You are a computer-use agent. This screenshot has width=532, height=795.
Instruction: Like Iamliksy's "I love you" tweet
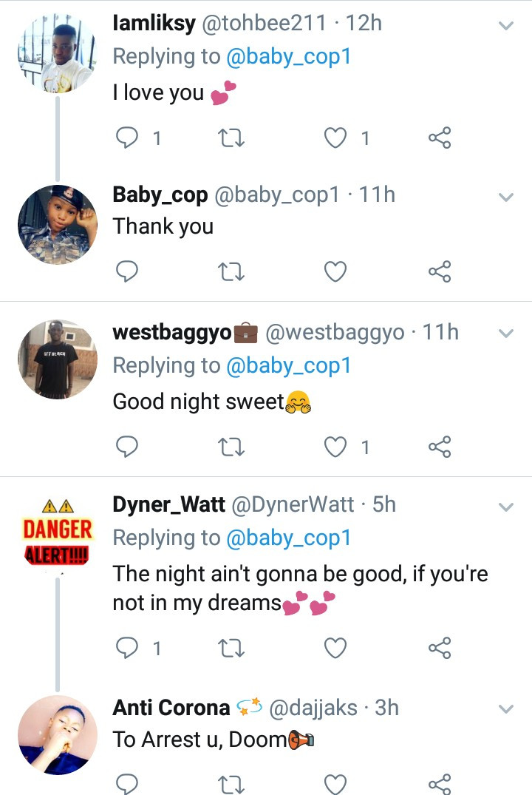click(x=336, y=138)
